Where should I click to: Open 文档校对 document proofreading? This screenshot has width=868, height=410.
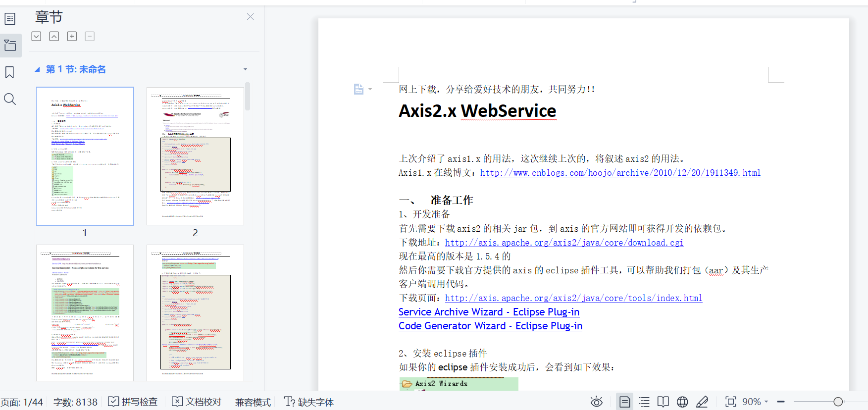pyautogui.click(x=197, y=402)
